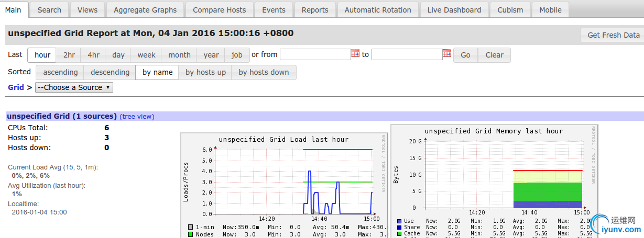This screenshot has height=238, width=644.
Task: Click the Nodes legend green swatch
Action: point(191,234)
